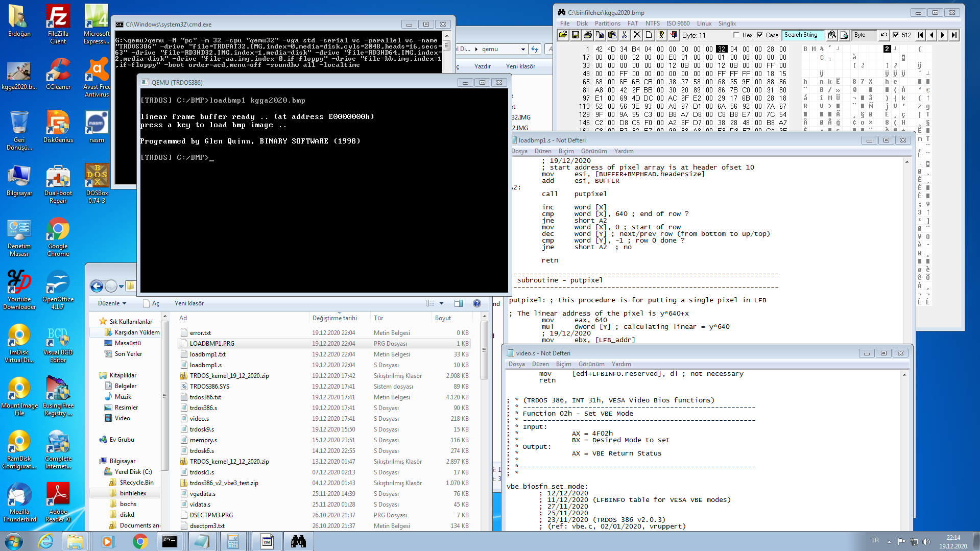Go to the next sector using right arrow
The height and width of the screenshot is (551, 980).
943,35
